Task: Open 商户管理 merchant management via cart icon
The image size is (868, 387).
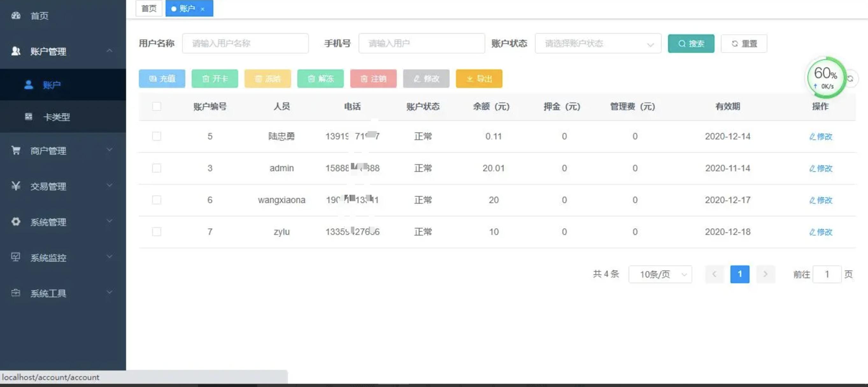Action: tap(16, 151)
